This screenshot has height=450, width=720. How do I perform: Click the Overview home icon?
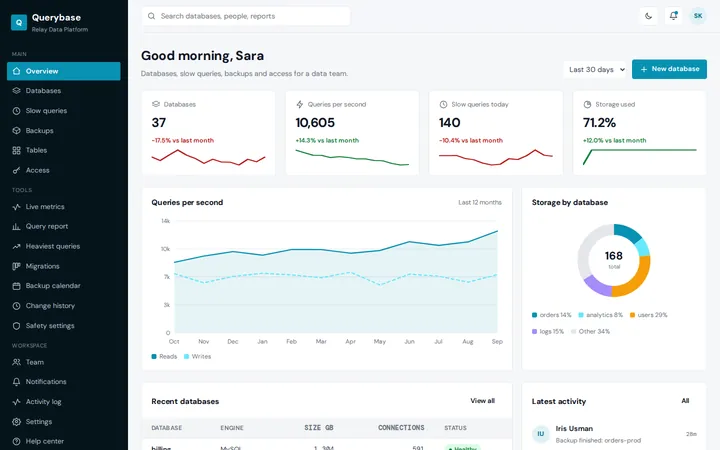pyautogui.click(x=17, y=71)
